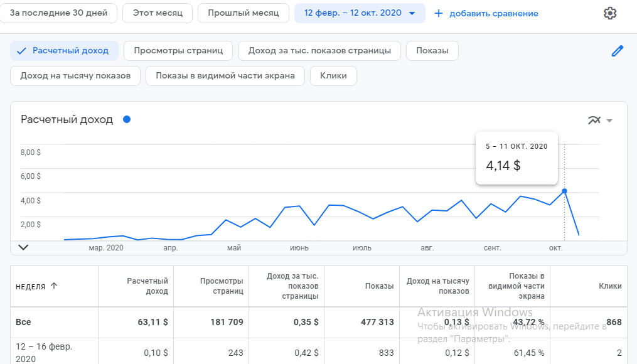
Task: Expand the chart type dropdown arrow
Action: coord(609,121)
